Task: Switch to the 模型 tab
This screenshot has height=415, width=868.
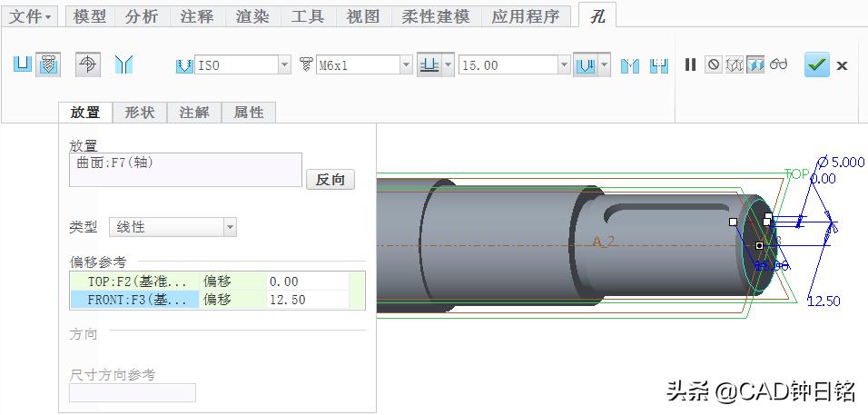Action: click(x=90, y=16)
